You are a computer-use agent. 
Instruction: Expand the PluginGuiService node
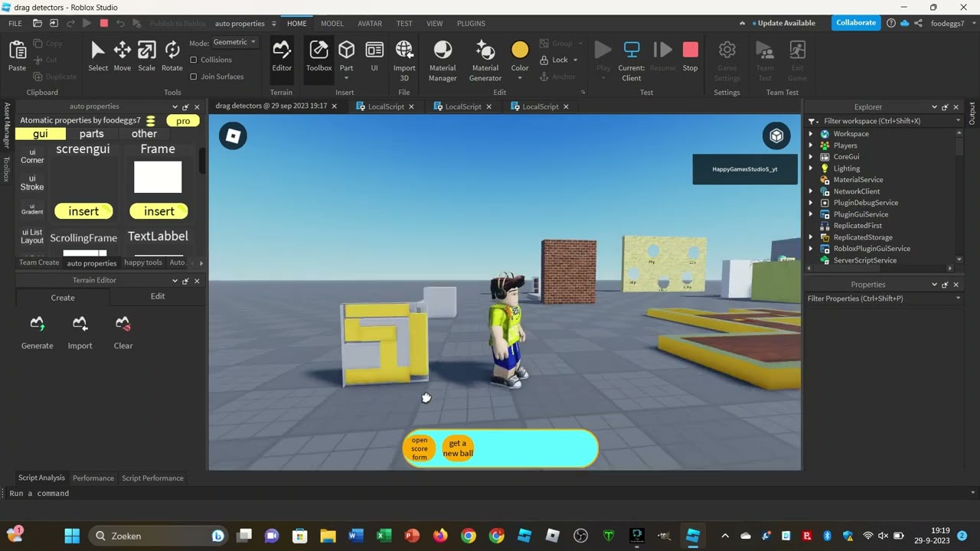[x=811, y=214]
